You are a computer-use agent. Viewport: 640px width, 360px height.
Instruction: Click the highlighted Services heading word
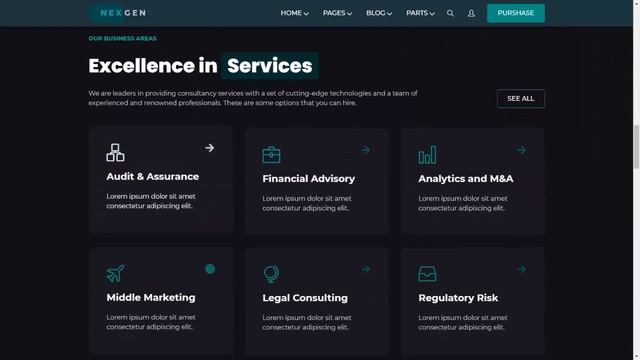click(269, 66)
